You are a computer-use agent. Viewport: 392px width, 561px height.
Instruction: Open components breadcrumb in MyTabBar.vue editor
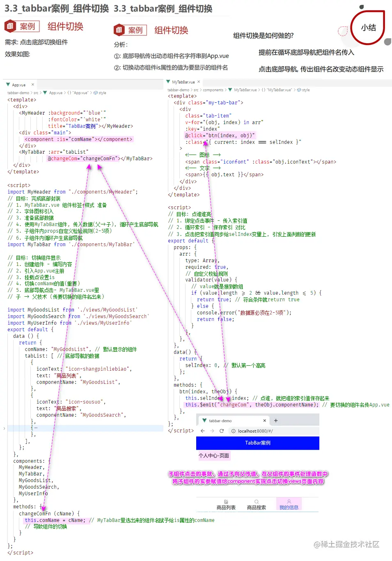213,90
